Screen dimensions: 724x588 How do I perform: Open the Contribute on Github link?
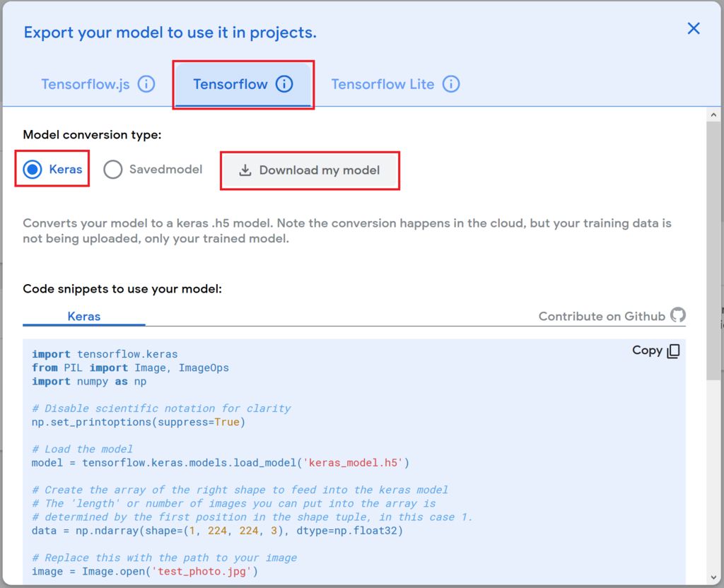pyautogui.click(x=602, y=316)
